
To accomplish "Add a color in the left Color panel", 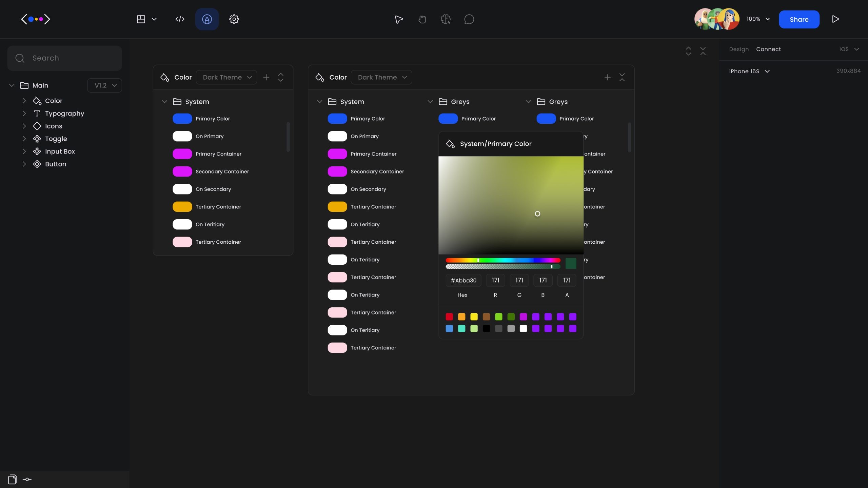I will pyautogui.click(x=266, y=77).
